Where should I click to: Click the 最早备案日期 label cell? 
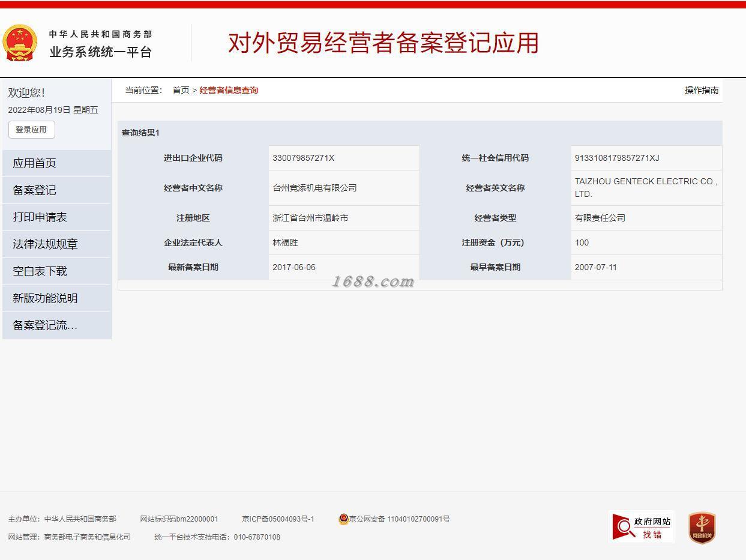tap(495, 267)
